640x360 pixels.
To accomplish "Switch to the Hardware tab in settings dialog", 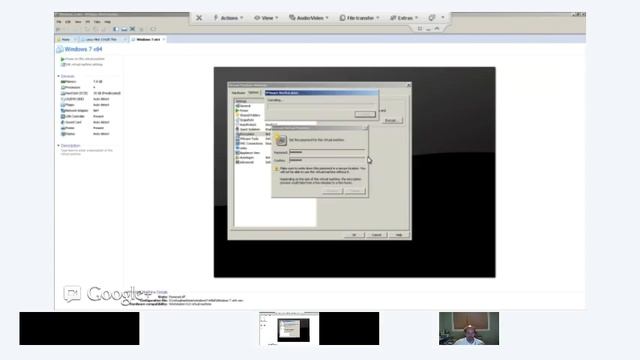I will [238, 93].
